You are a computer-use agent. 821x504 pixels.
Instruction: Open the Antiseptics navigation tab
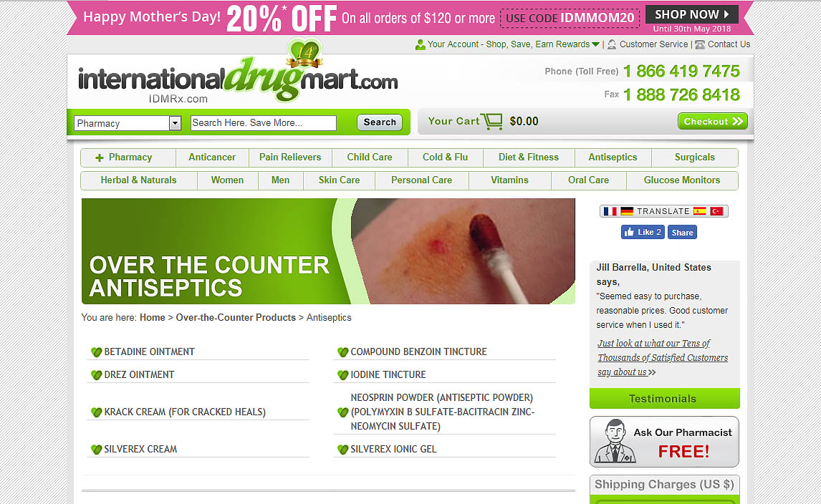coord(613,157)
